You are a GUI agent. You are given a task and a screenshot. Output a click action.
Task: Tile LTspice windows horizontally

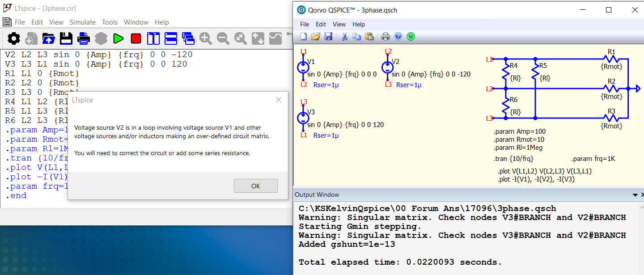tap(171, 38)
